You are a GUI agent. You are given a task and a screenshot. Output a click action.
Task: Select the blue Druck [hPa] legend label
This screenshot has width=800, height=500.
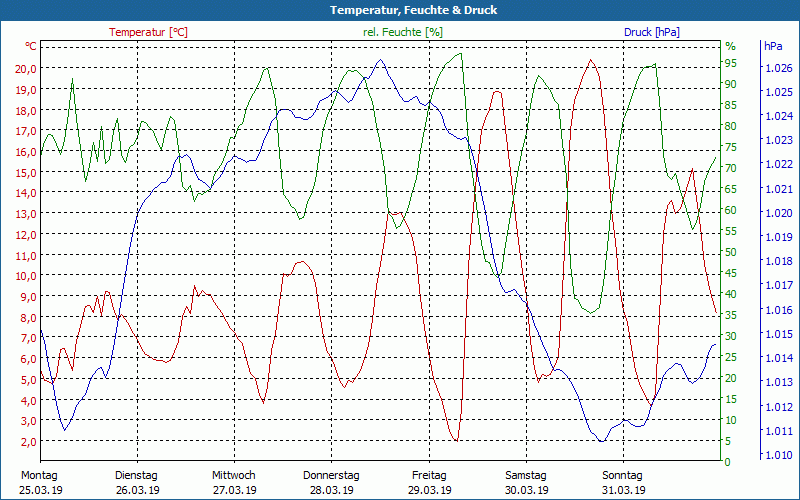pyautogui.click(x=651, y=32)
